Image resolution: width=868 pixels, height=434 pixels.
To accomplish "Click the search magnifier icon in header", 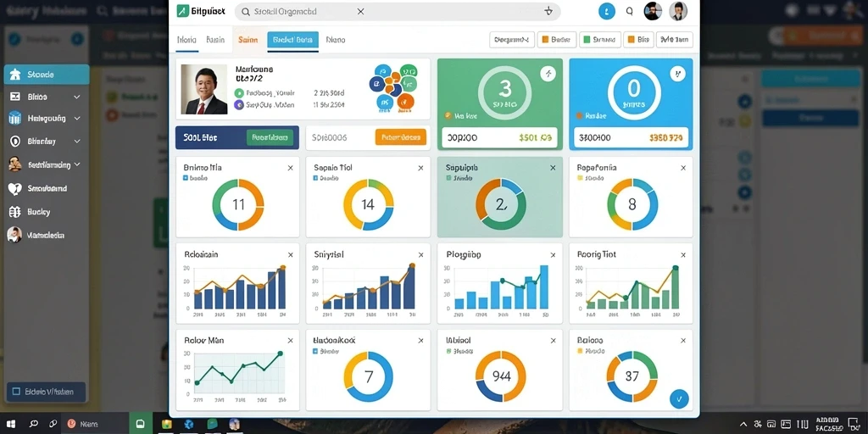I will (x=629, y=11).
